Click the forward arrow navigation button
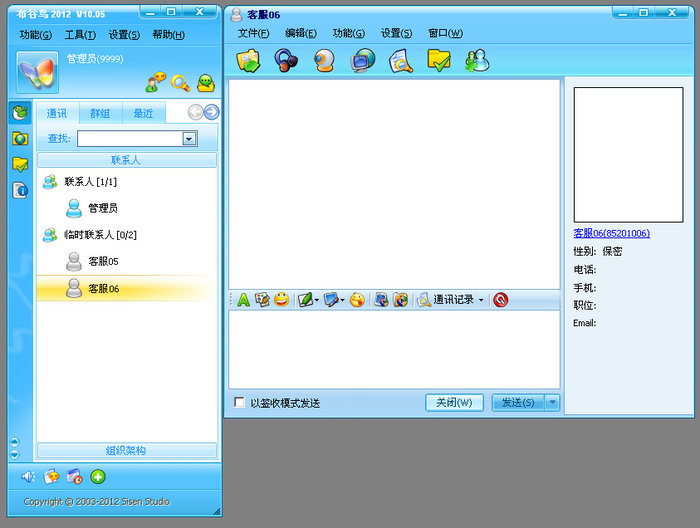The image size is (700, 528). pos(212,112)
